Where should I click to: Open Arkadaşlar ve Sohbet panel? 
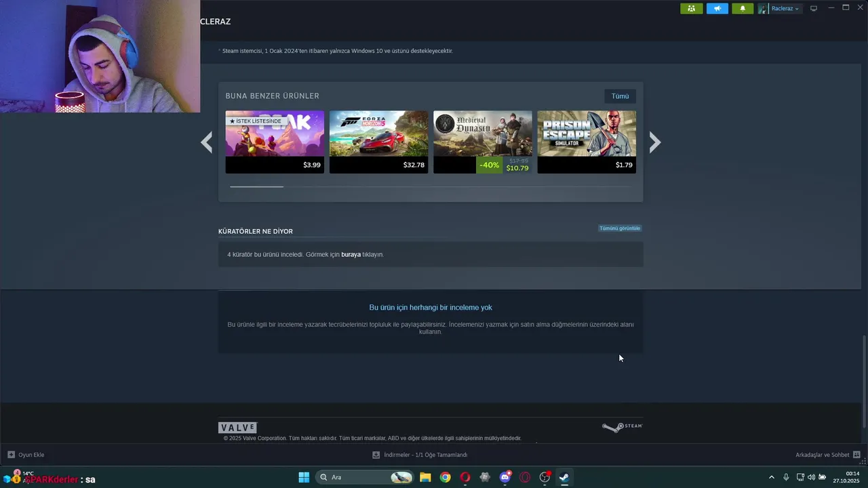(x=823, y=455)
